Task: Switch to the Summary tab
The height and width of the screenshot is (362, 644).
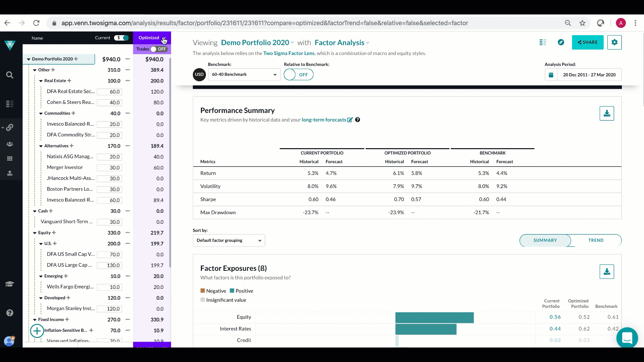Action: (x=545, y=240)
